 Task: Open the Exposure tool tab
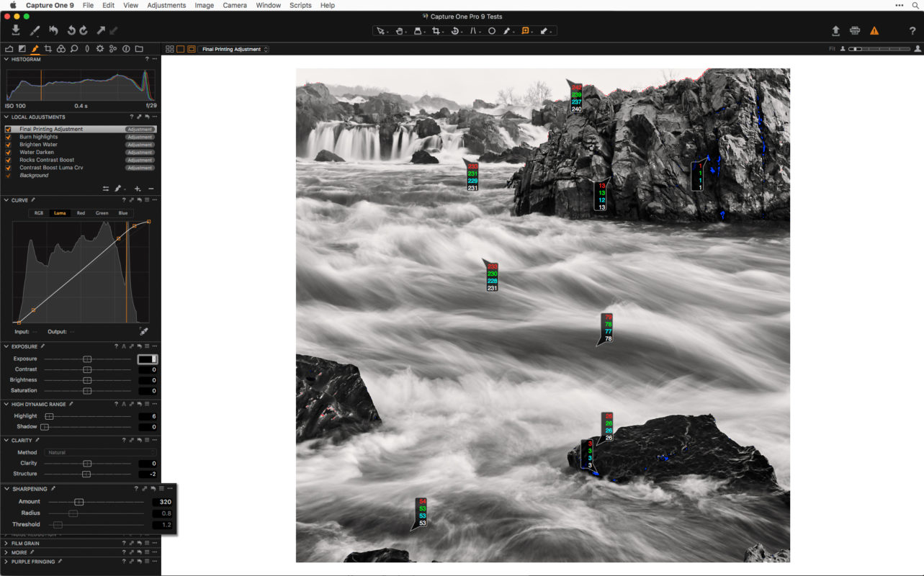click(x=22, y=48)
